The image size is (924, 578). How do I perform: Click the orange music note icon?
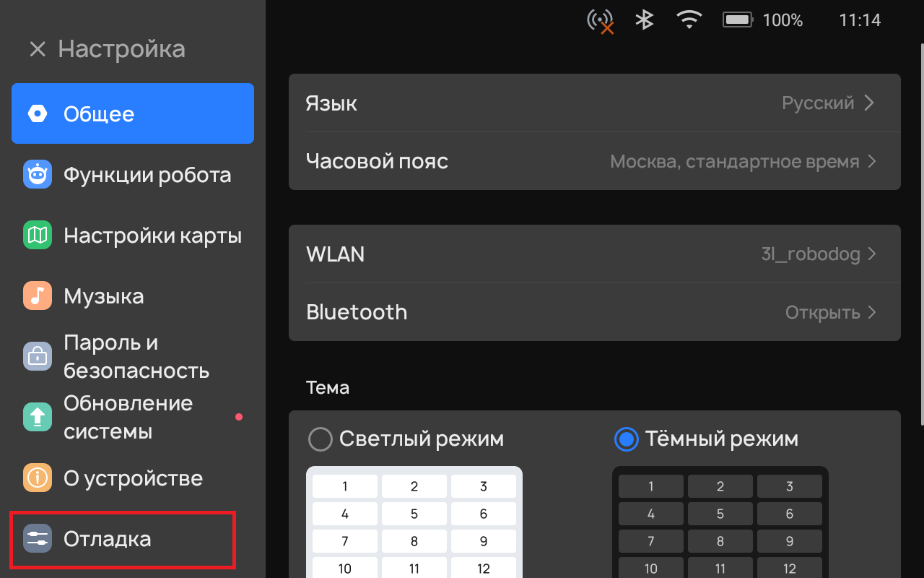point(37,296)
